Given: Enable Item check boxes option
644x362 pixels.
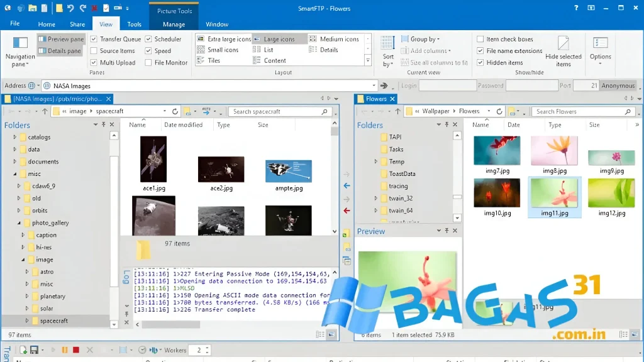Looking at the screenshot, I should [480, 39].
